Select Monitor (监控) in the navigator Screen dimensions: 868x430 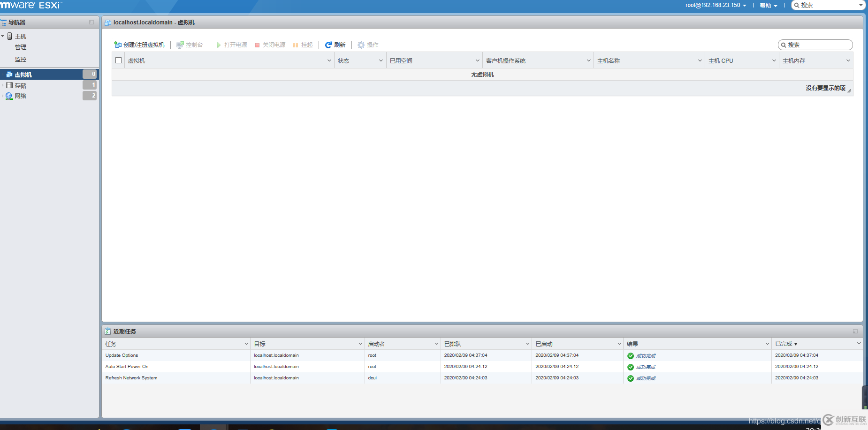(x=21, y=60)
